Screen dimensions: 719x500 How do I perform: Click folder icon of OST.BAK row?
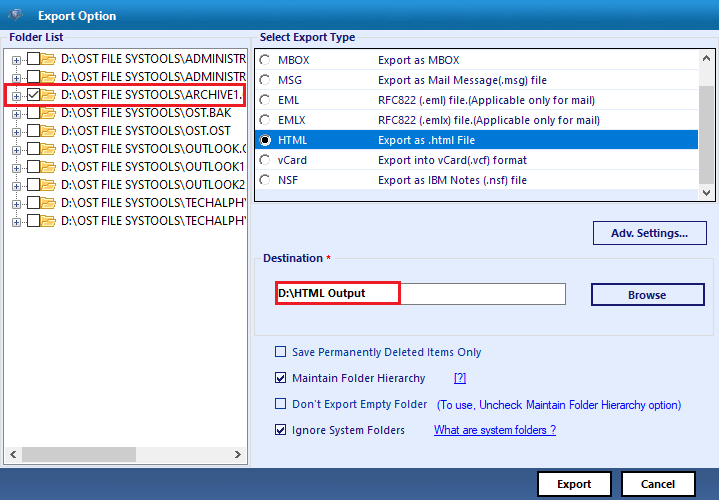click(x=48, y=113)
